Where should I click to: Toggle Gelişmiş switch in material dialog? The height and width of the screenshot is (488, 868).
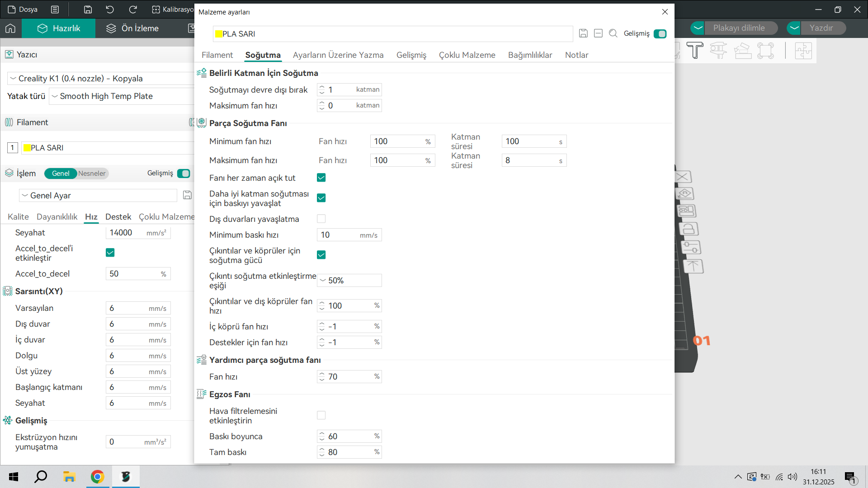tap(660, 34)
